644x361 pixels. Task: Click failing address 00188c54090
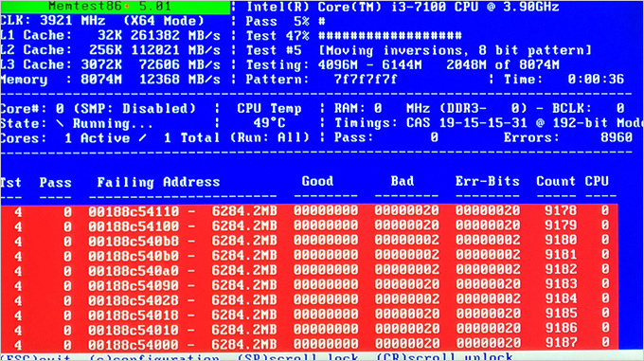(x=134, y=286)
